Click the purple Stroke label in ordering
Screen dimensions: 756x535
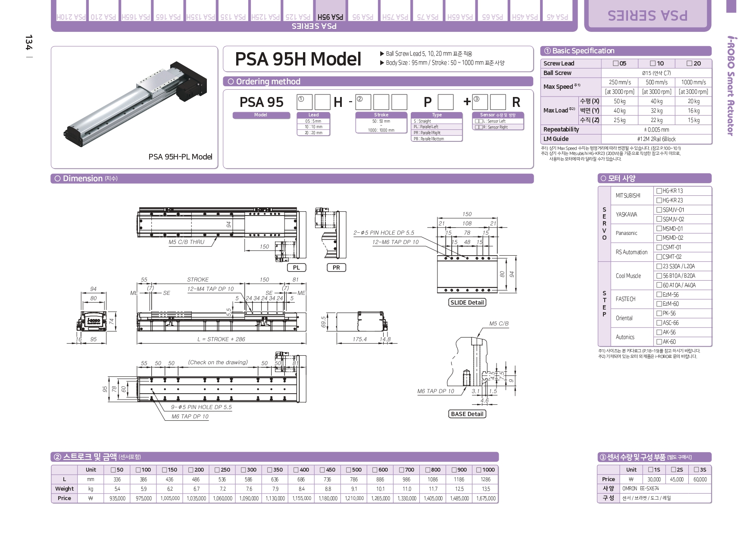(381, 115)
